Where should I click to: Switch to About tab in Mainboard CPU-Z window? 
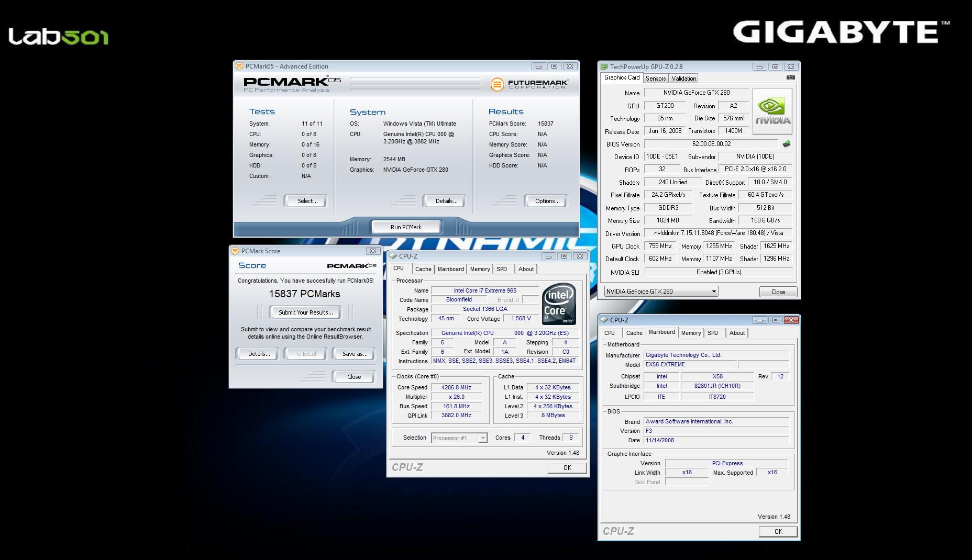pyautogui.click(x=737, y=333)
